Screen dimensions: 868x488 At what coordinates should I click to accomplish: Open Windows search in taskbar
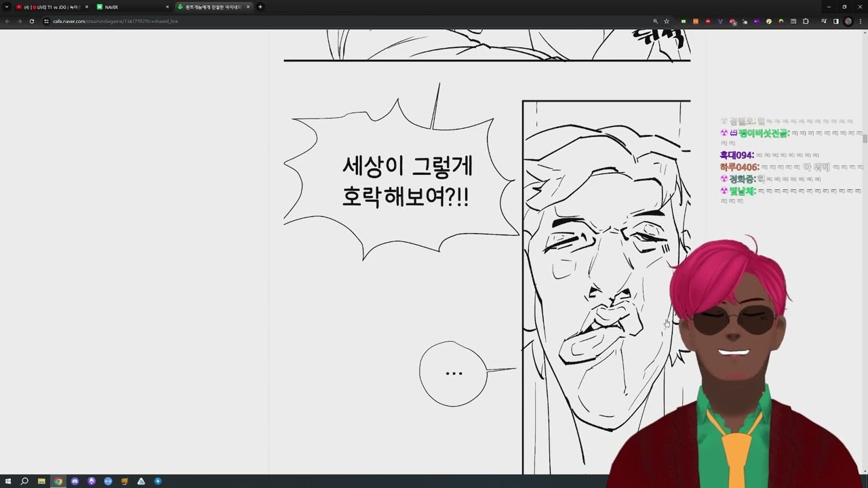24,481
